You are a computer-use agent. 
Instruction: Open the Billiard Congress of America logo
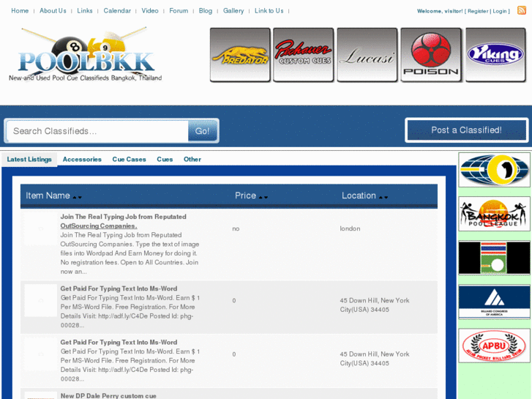494,302
